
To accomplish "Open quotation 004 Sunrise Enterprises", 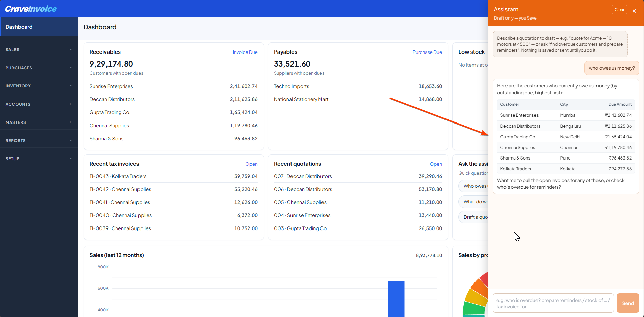I will (358, 215).
